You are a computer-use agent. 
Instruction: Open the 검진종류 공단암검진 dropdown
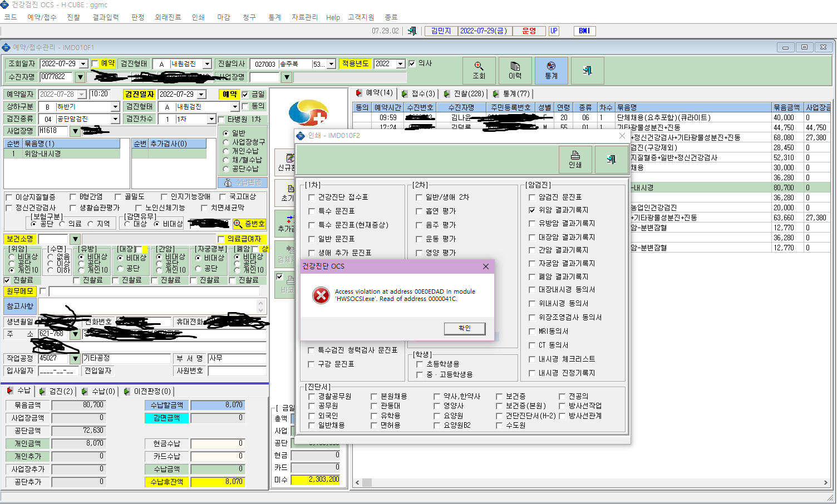pyautogui.click(x=115, y=119)
